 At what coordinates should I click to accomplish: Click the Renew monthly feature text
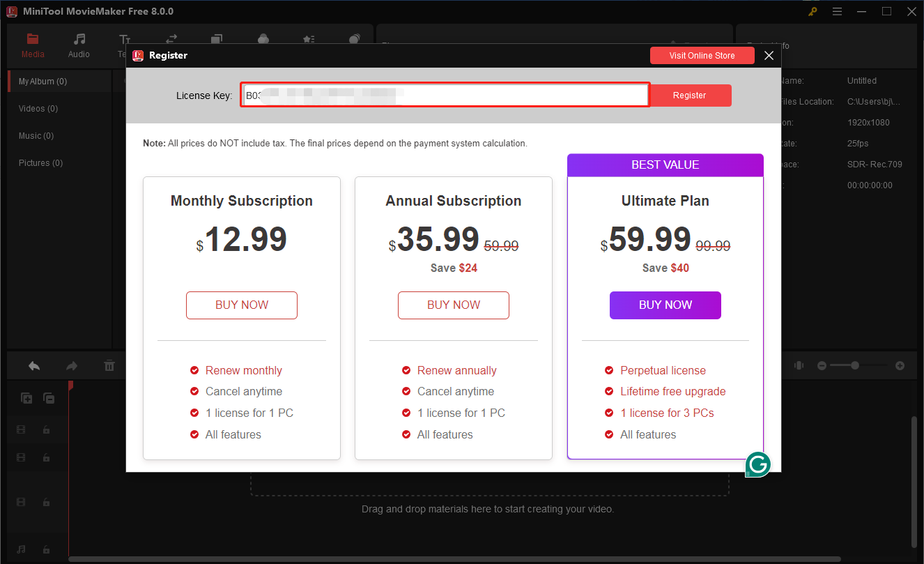tap(244, 371)
